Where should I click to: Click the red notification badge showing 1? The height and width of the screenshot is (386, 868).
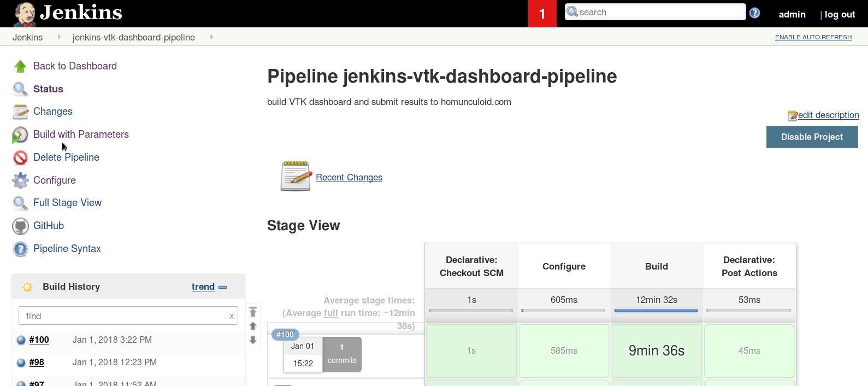(542, 14)
